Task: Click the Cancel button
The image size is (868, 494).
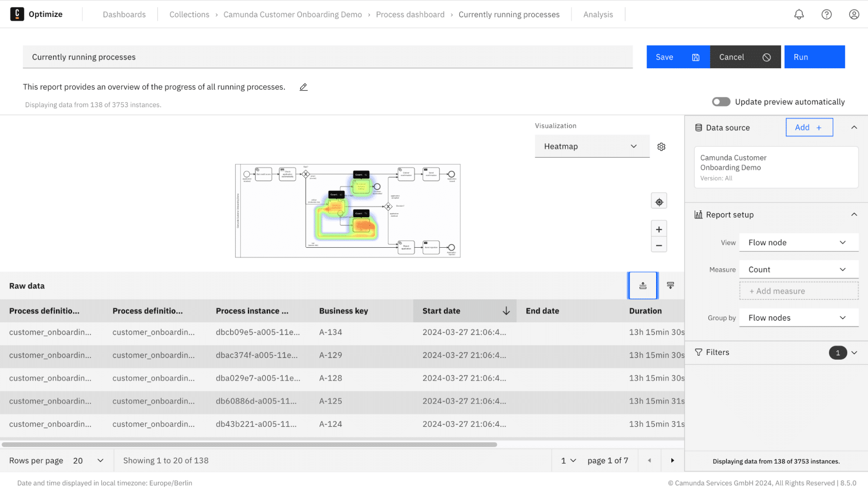Action: point(745,57)
